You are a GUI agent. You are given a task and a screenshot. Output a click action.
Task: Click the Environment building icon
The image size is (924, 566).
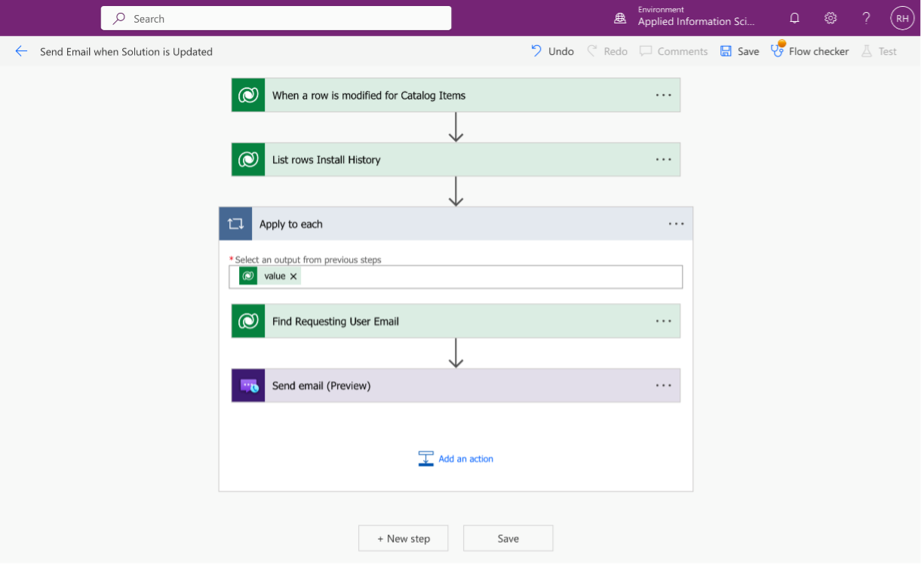coord(620,17)
